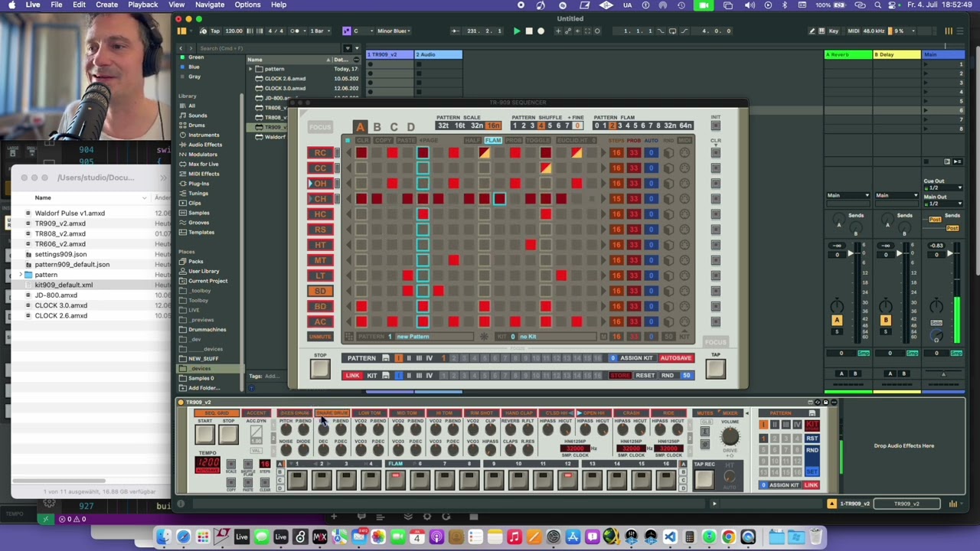This screenshot has height=551, width=980.
Task: Select the 1 TR909_v2 track header
Action: tap(390, 54)
